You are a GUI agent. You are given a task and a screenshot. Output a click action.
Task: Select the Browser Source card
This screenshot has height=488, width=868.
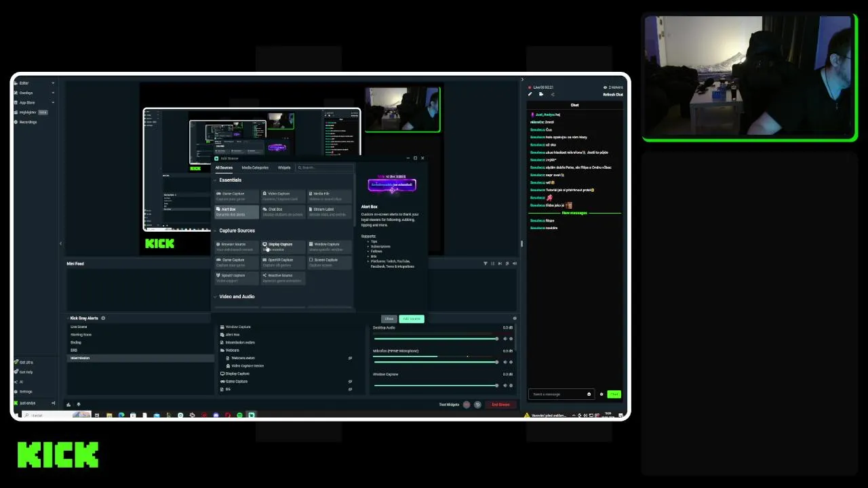[x=236, y=247]
